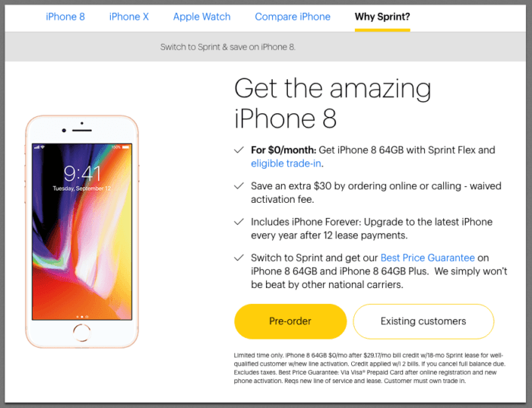
Task: Click the Limited time only fine print
Action: coord(369,368)
